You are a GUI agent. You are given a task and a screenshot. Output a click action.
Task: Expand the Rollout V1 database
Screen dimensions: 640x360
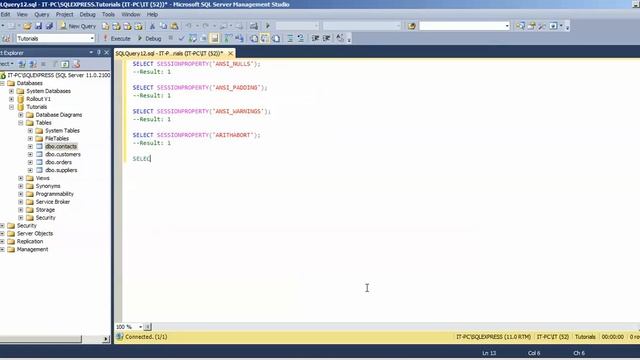tap(11, 99)
